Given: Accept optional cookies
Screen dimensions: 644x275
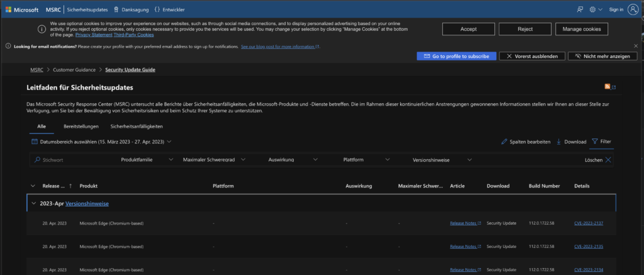Looking at the screenshot, I should (468, 29).
